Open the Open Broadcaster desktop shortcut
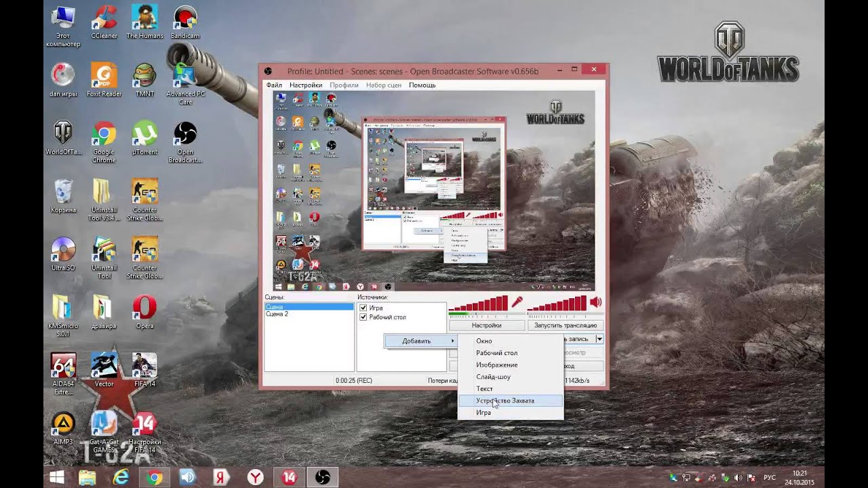Screen dimensions: 868x488 [x=185, y=142]
